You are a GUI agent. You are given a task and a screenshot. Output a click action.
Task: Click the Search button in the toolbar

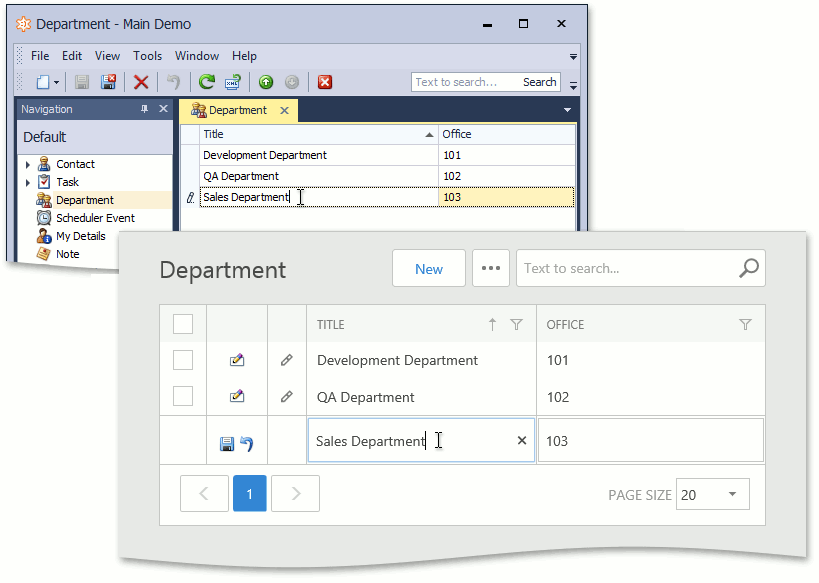point(539,82)
